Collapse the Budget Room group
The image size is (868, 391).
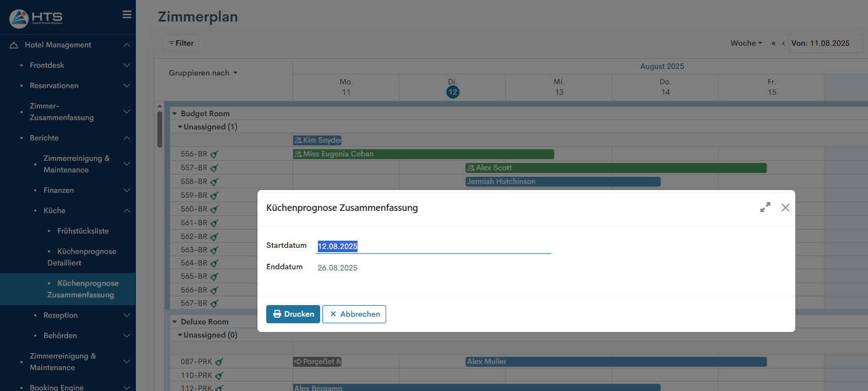(x=175, y=114)
